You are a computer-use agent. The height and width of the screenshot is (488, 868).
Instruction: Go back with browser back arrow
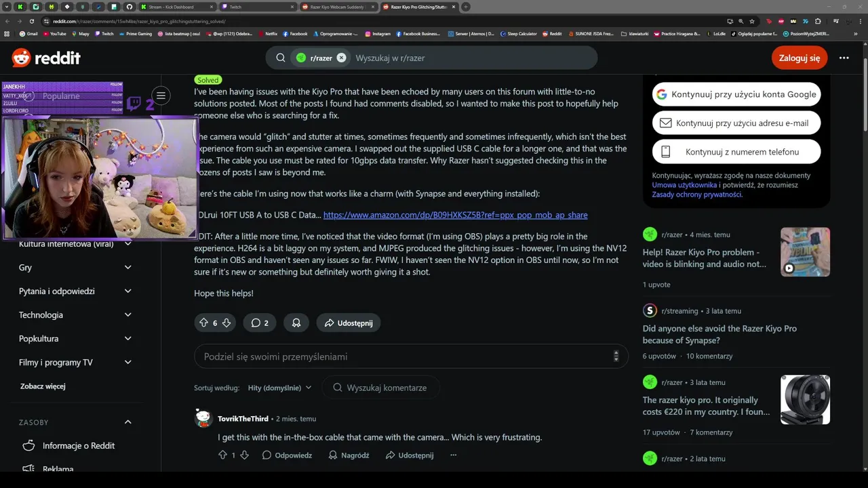point(7,21)
